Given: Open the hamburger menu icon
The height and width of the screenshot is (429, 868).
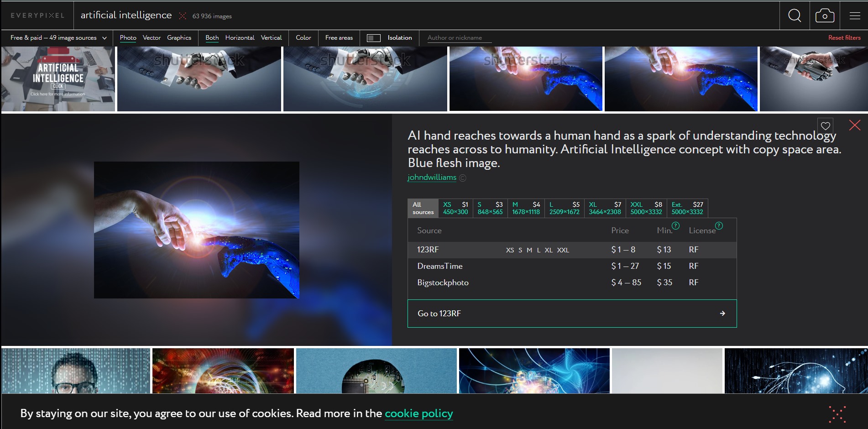Looking at the screenshot, I should (855, 16).
